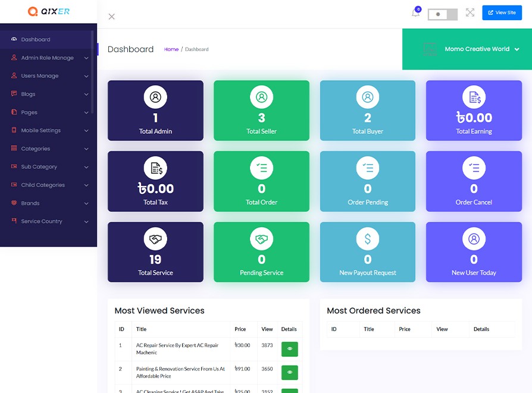Close the sidebar with X icon
Viewport: 532px width, 393px height.
pos(111,17)
